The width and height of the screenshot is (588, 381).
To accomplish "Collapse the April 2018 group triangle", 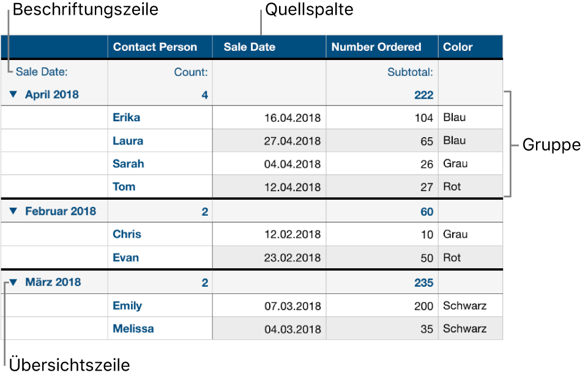I will 13,95.
